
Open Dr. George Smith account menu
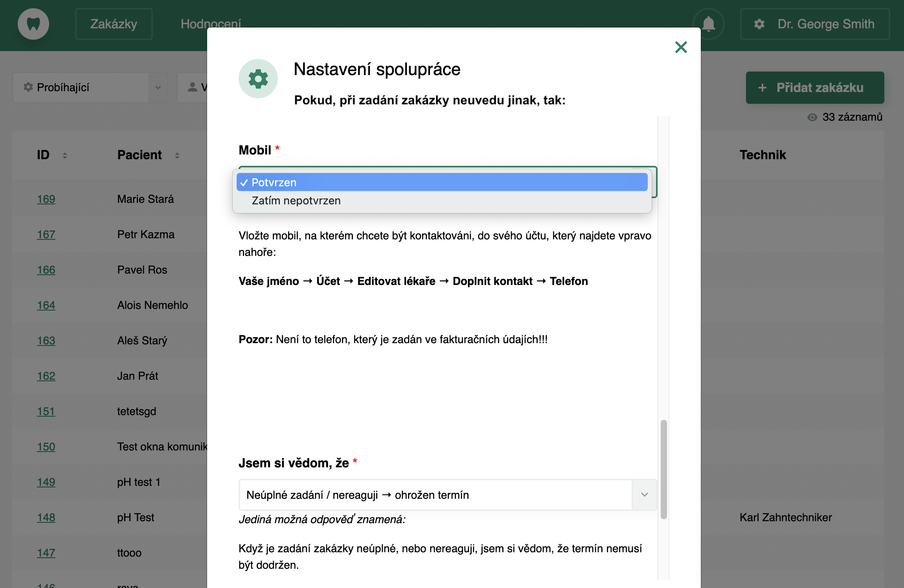(x=815, y=24)
